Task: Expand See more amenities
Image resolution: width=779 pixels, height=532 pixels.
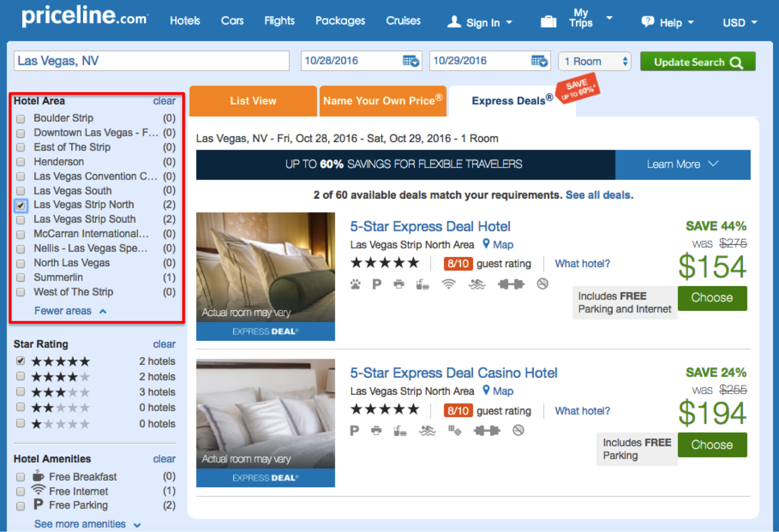Action: (x=87, y=524)
